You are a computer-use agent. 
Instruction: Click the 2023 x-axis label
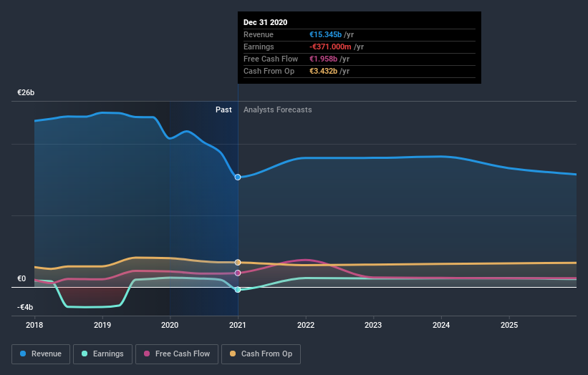click(373, 325)
